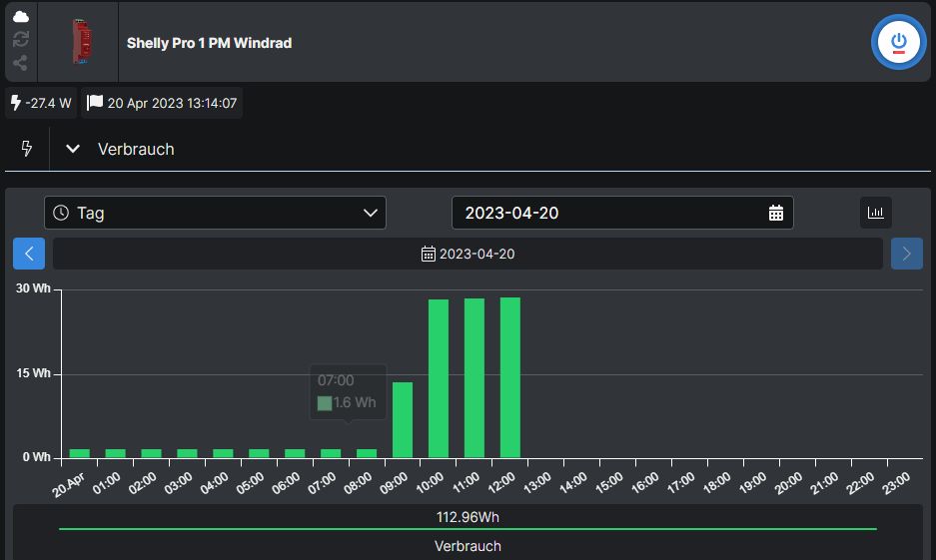Click the lightning bolt consumption tab icon

[x=27, y=149]
